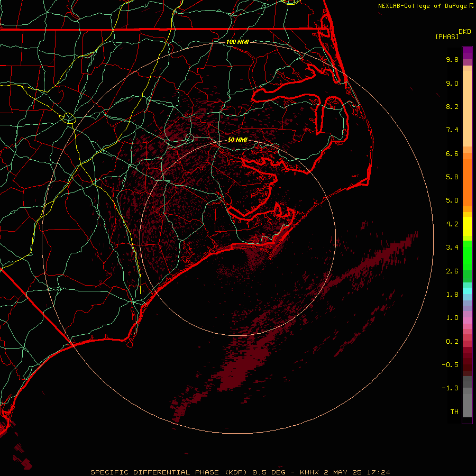Click the 50 NMI range ring label
Screen dimensions: 476x476
coord(237,140)
